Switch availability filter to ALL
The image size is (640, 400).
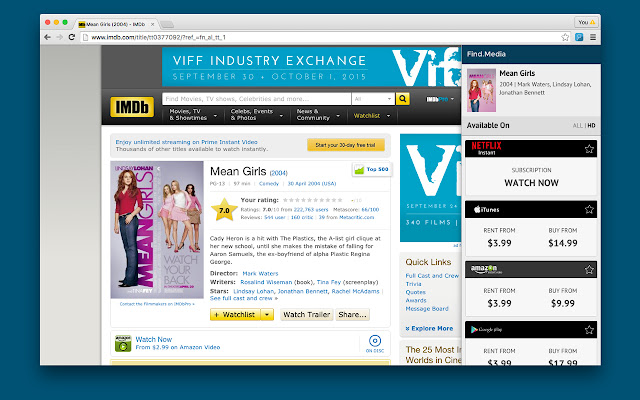coord(578,126)
